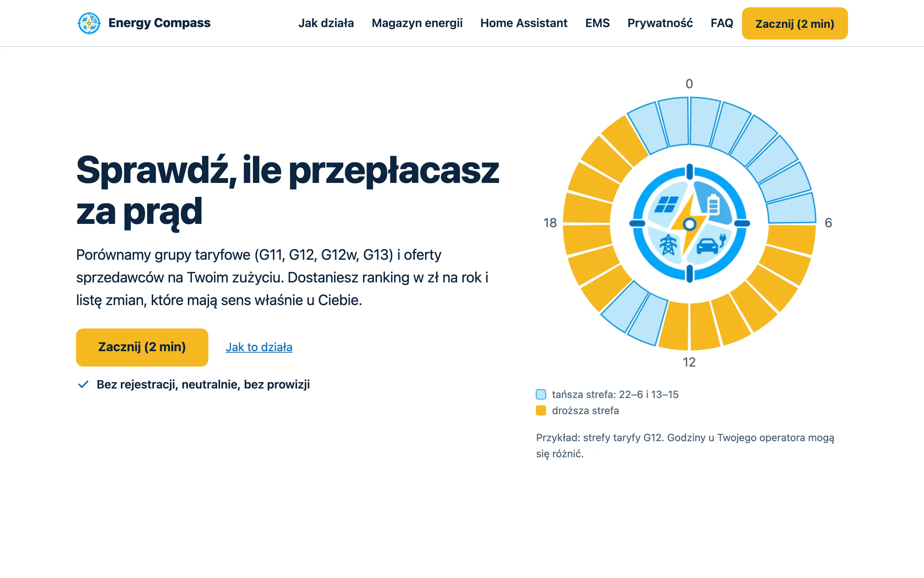The height and width of the screenshot is (578, 924).
Task: Click the header Zacznij (2 min) button
Action: point(795,23)
